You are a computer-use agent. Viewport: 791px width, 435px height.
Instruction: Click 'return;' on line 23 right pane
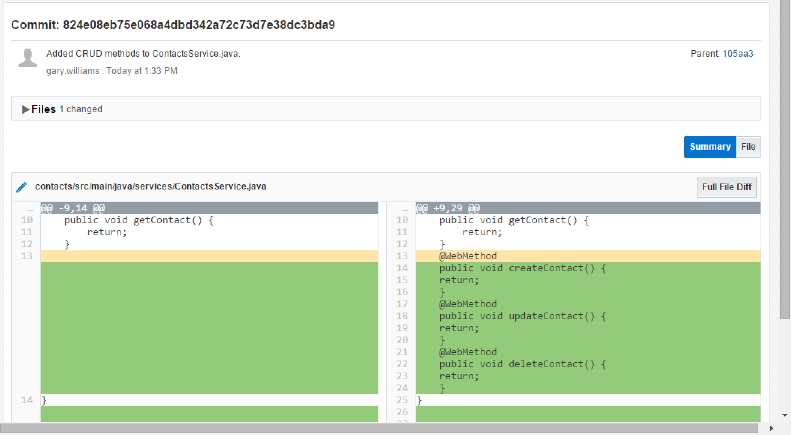[459, 376]
